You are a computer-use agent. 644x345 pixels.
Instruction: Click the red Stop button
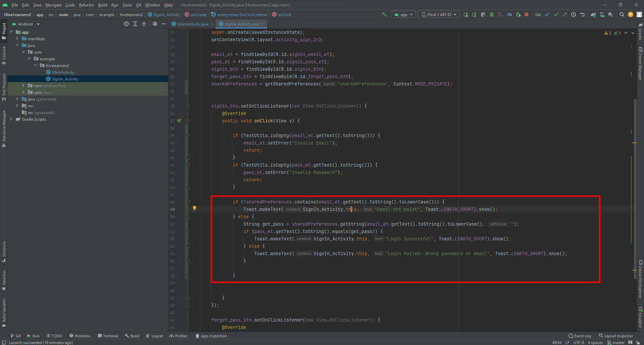tap(527, 15)
